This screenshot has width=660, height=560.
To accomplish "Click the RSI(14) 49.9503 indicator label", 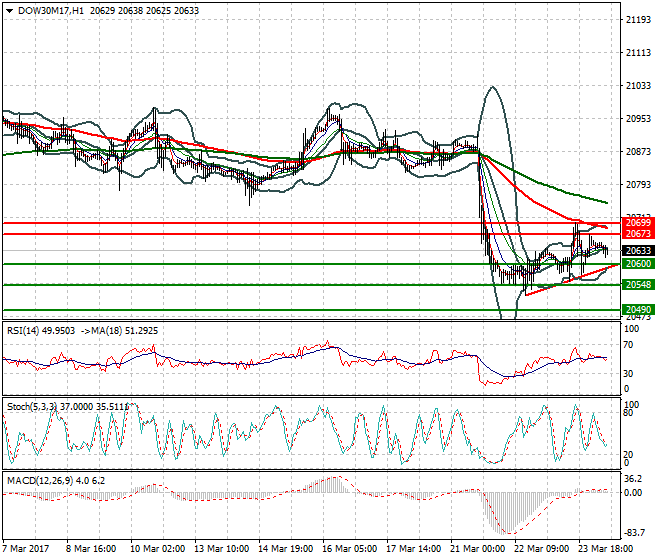I will coord(41,331).
